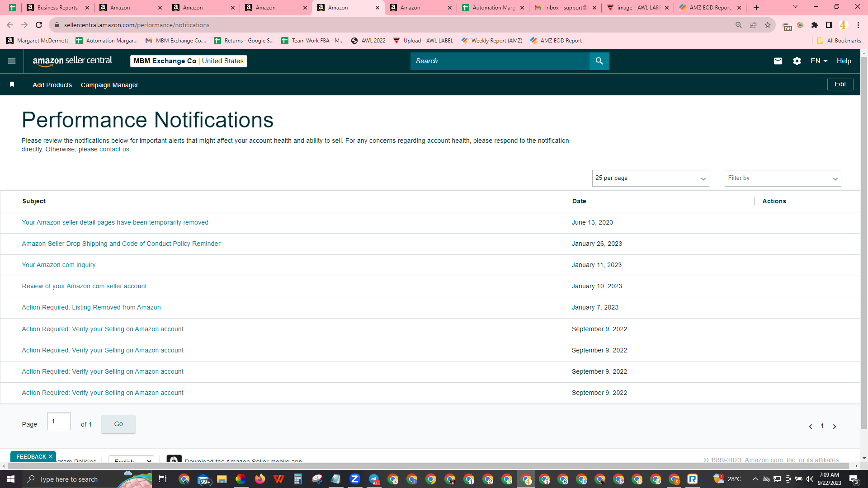Click the Help link in header

[844, 61]
